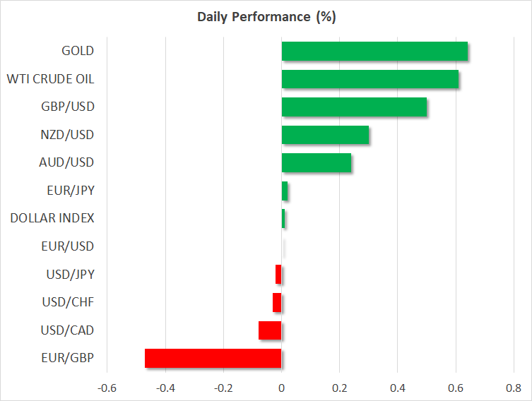This screenshot has width=532, height=401.
Task: Select the green GOLD bar
Action: tap(374, 51)
